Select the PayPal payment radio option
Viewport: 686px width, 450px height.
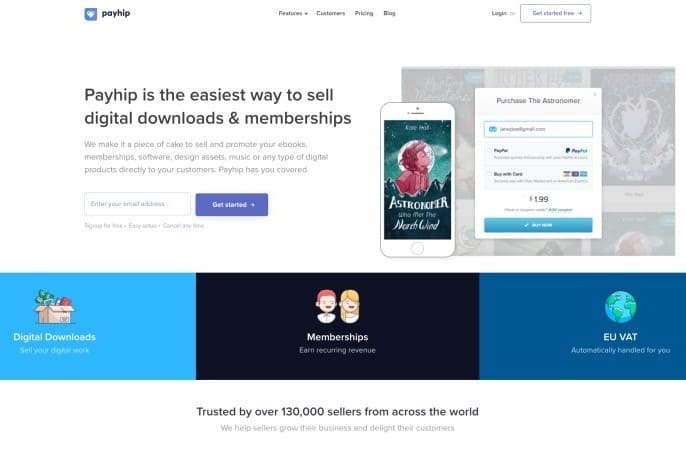(x=490, y=150)
